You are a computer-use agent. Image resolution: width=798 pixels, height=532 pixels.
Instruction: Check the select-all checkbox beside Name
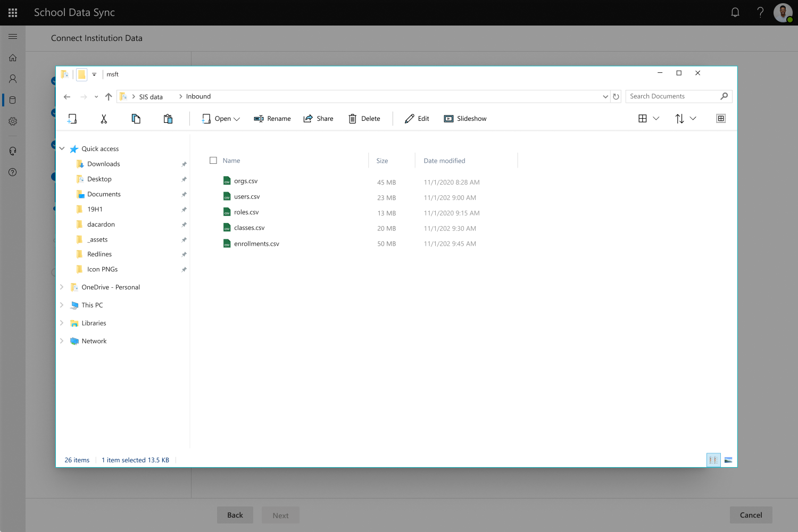213,160
